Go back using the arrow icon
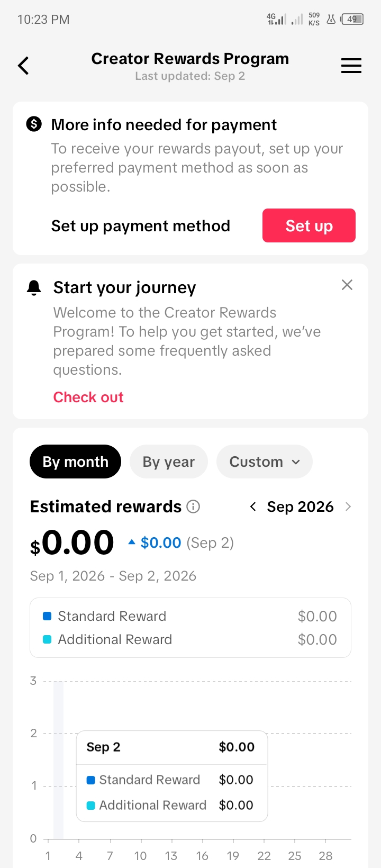The height and width of the screenshot is (868, 381). [x=23, y=66]
